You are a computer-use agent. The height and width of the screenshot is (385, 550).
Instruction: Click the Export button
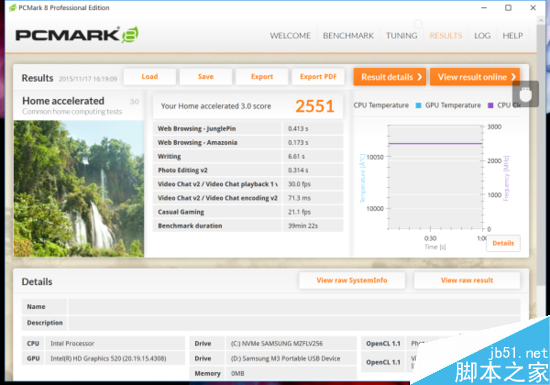262,76
